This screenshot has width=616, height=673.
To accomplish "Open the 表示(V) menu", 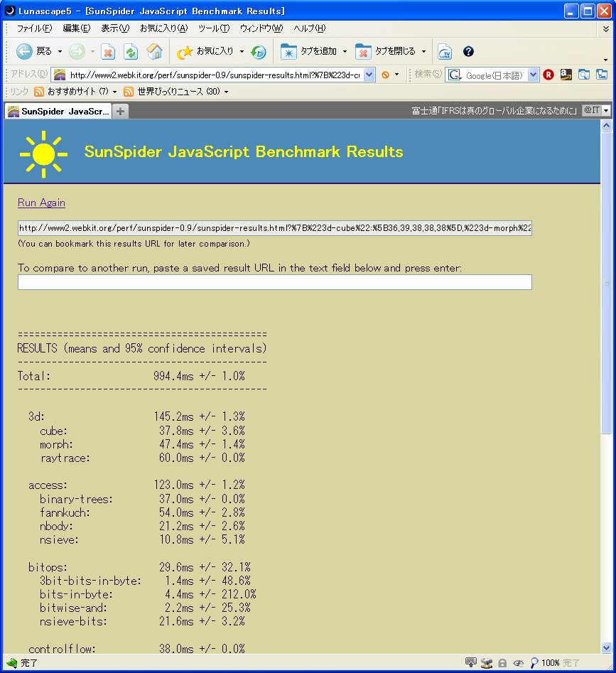I will pos(115,28).
